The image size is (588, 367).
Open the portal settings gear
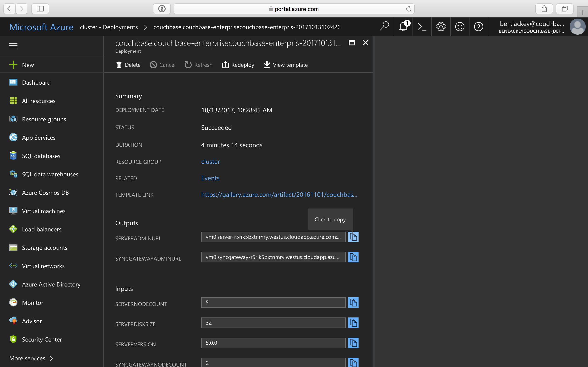pyautogui.click(x=441, y=26)
